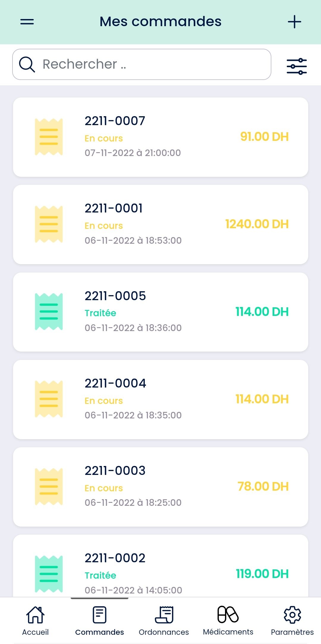Viewport: 321px width, 644px height.
Task: Select the receipt icon for order 2211-0003
Action: coord(49,486)
